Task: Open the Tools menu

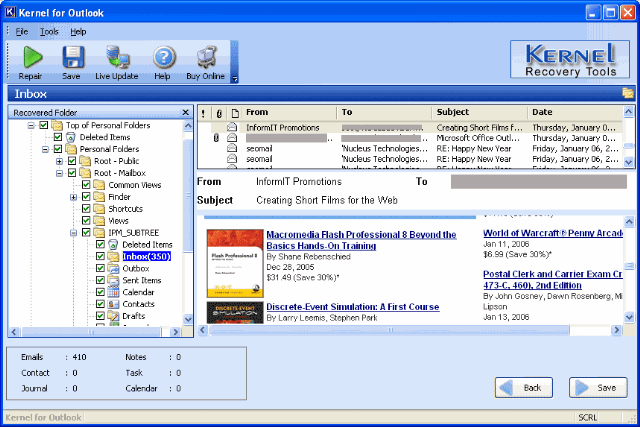Action: pos(49,32)
